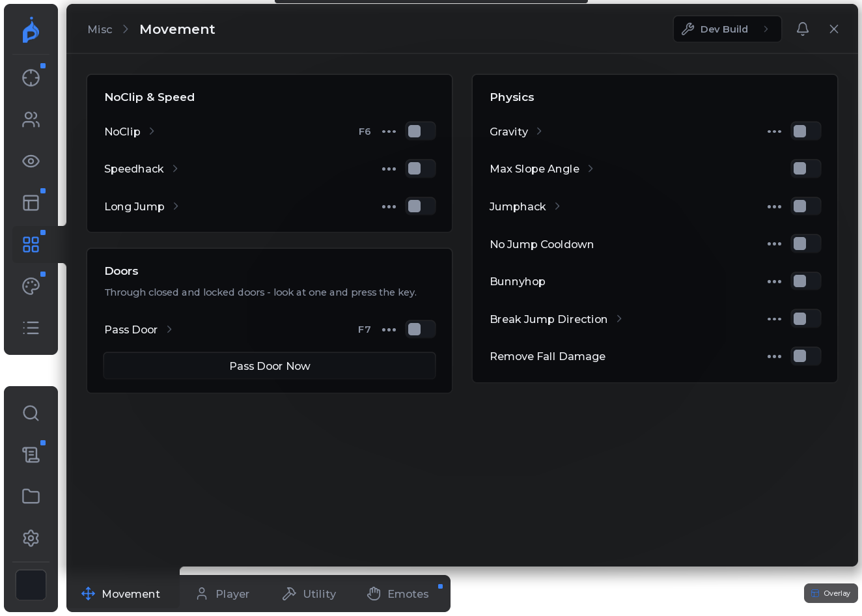This screenshot has height=616, width=862.
Task: Expand the Long Jump settings chevron
Action: coord(176,206)
